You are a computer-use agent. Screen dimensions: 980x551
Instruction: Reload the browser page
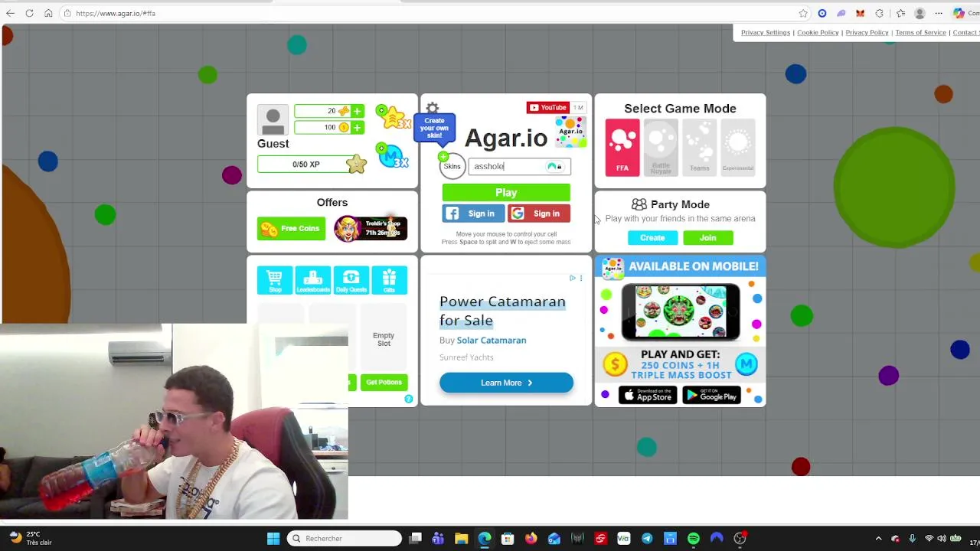(29, 13)
